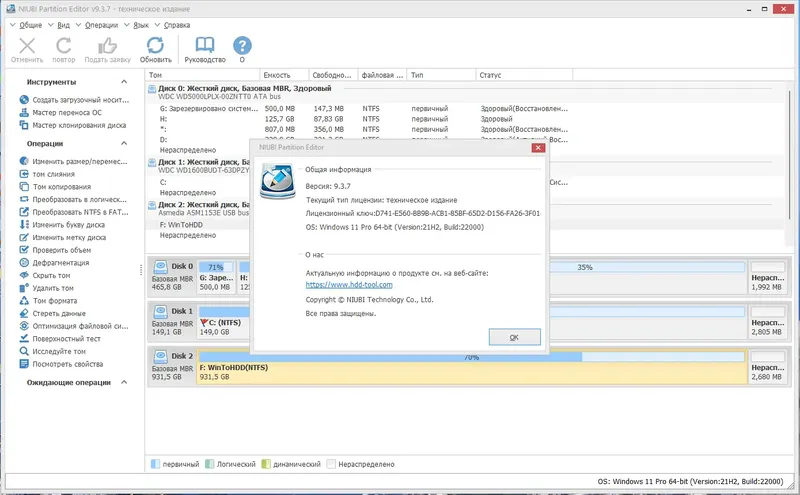Select the Disk 2 unallocated 2,680 MB block
Viewport: 800px width, 495px height.
click(767, 366)
